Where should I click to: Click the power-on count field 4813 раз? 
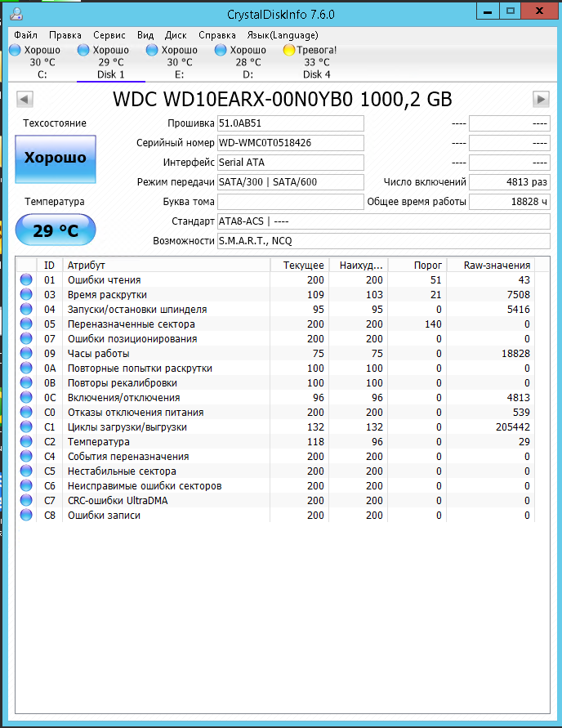510,182
